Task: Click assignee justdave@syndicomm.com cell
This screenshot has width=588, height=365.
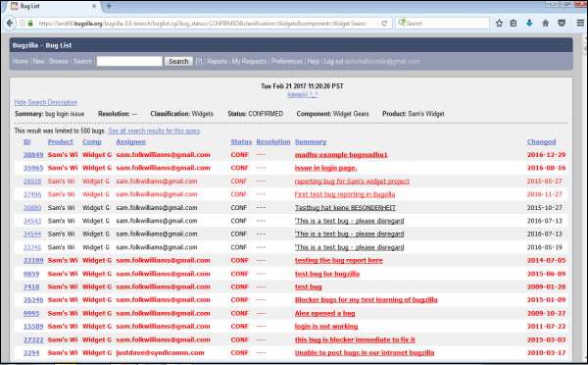Action: coord(160,352)
